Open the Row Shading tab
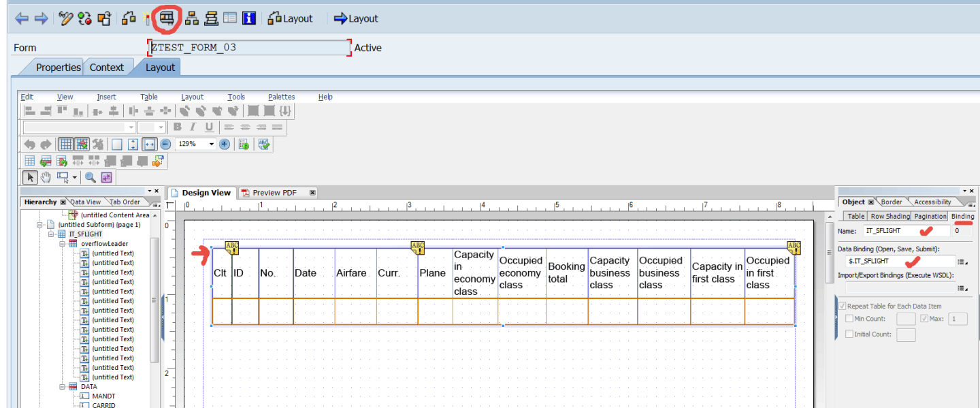Image resolution: width=980 pixels, height=408 pixels. [890, 216]
